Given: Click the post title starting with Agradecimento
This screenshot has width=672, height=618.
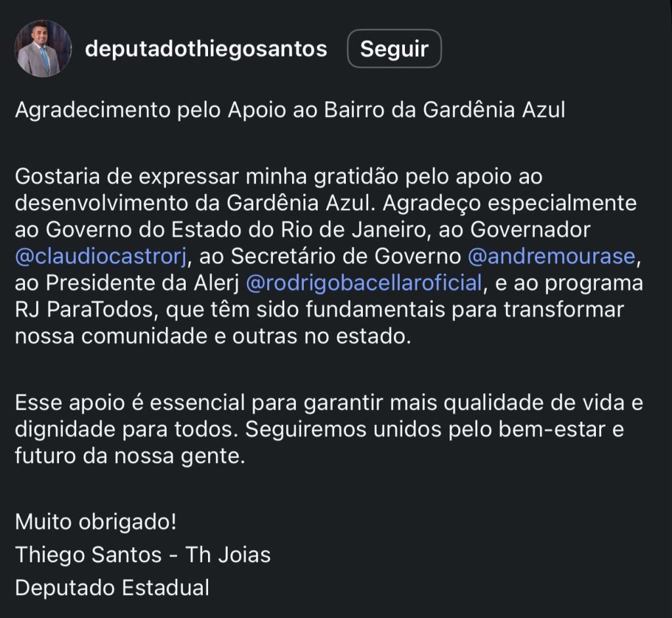Looking at the screenshot, I should point(289,110).
